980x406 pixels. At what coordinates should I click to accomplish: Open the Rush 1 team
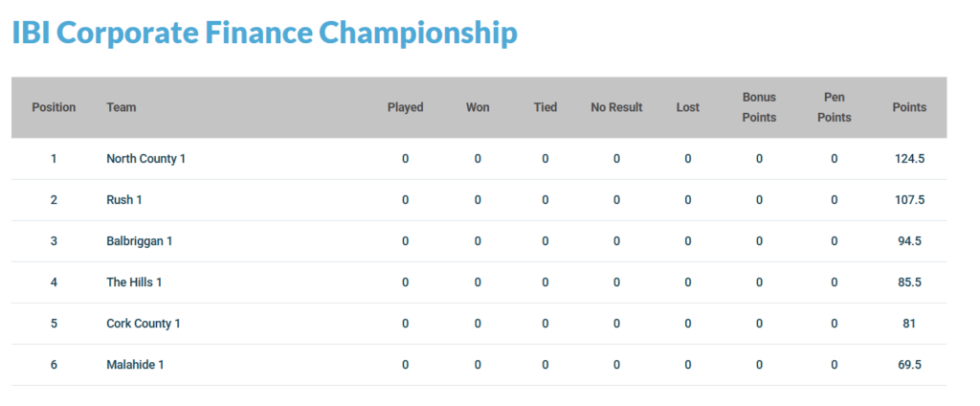point(124,200)
